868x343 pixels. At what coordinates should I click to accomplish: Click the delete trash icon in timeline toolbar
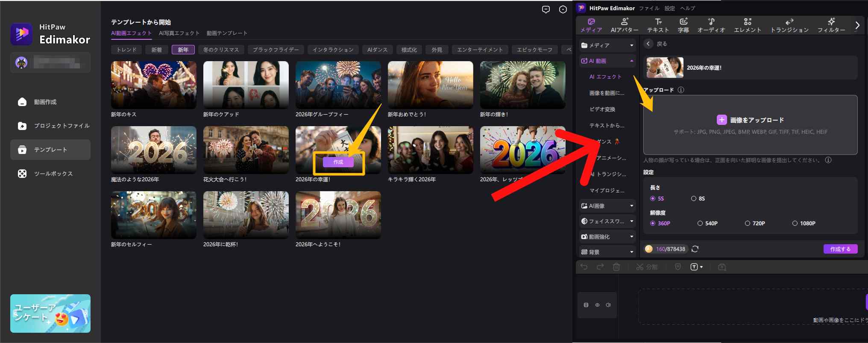coord(616,267)
